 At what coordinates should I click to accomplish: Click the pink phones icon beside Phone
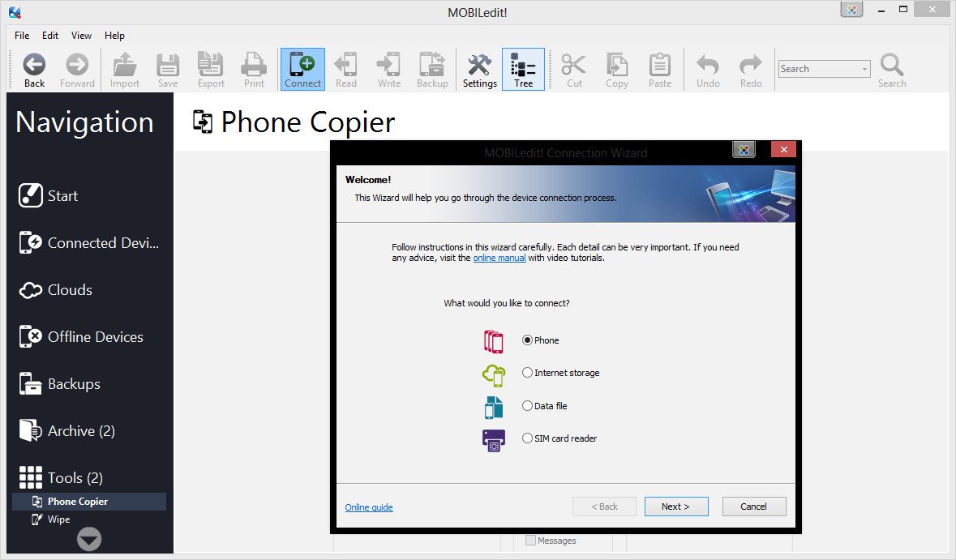click(493, 341)
